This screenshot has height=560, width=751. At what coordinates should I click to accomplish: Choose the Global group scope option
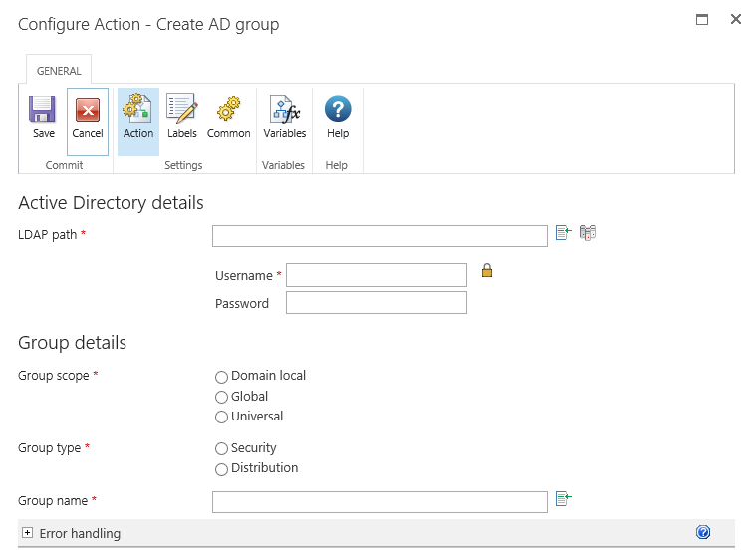pos(221,397)
